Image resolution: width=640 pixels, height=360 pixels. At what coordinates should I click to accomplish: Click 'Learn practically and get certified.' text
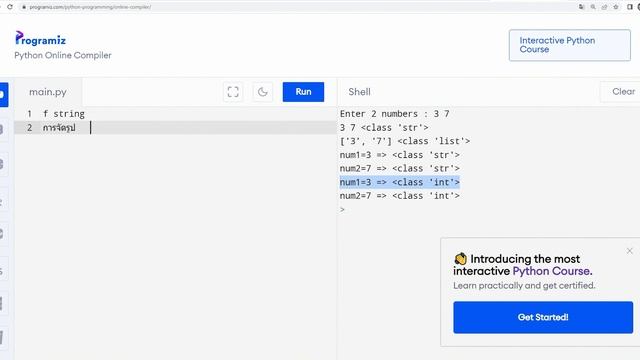coord(524,286)
